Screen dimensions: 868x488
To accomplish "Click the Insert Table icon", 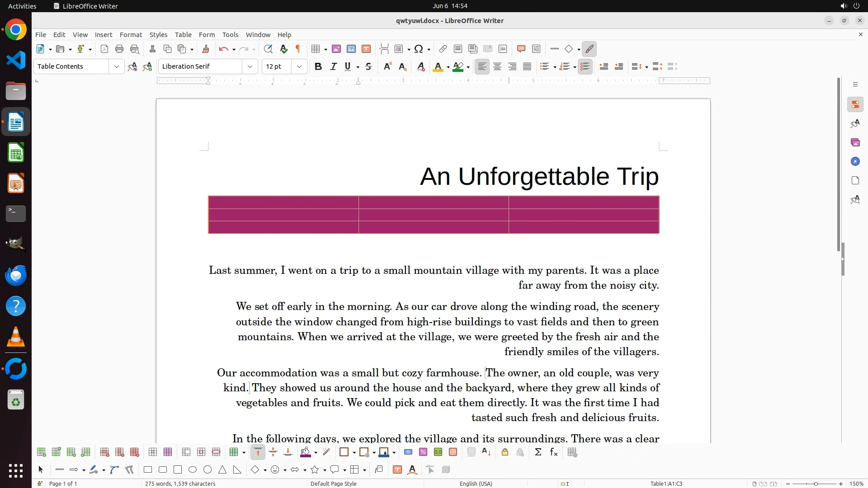I will 316,49.
